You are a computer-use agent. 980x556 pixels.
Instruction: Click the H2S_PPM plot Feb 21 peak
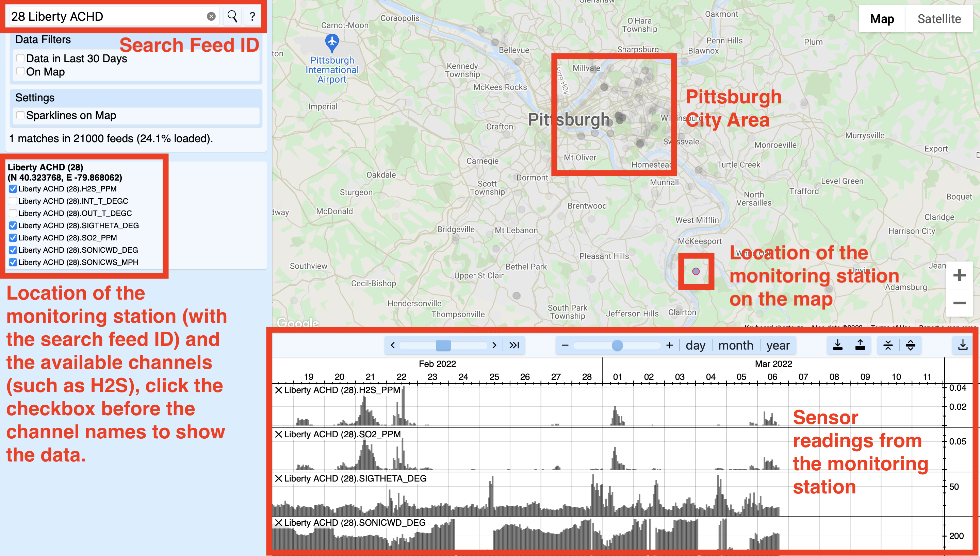364,410
